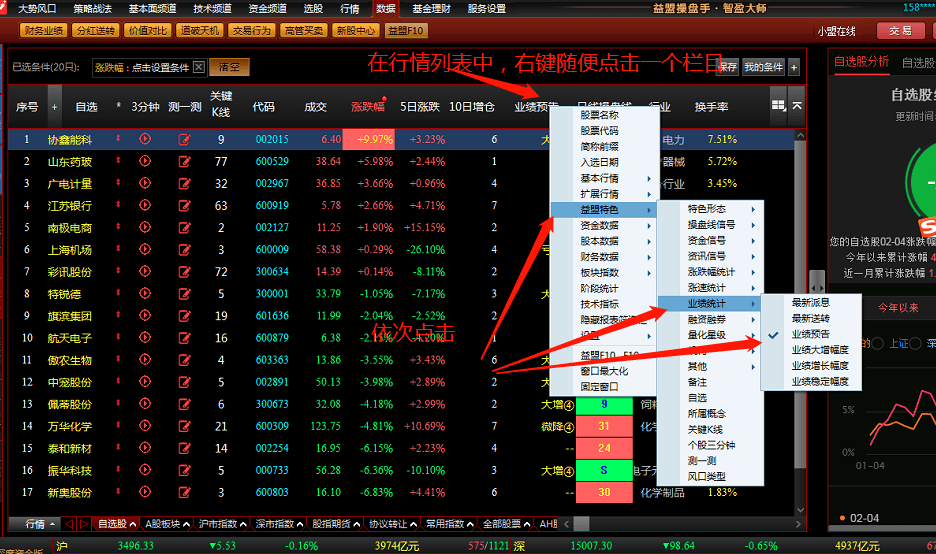Select 最新派息 column option

(810, 303)
